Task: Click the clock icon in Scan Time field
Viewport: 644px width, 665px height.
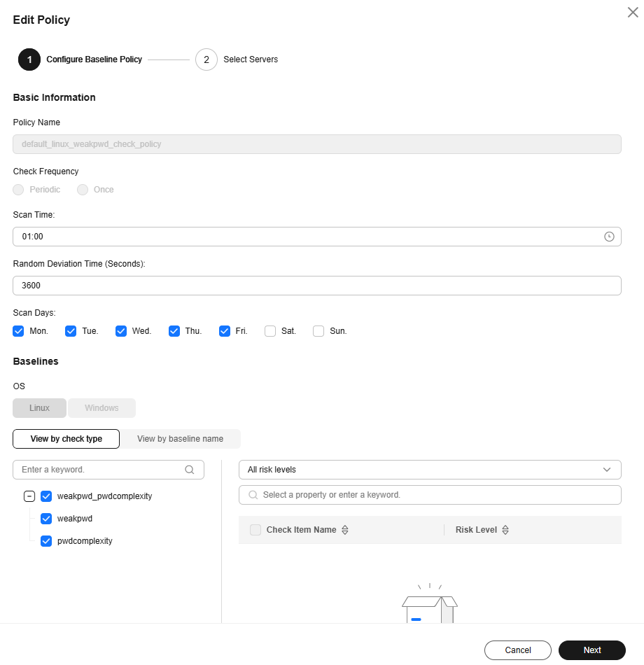Action: point(609,237)
